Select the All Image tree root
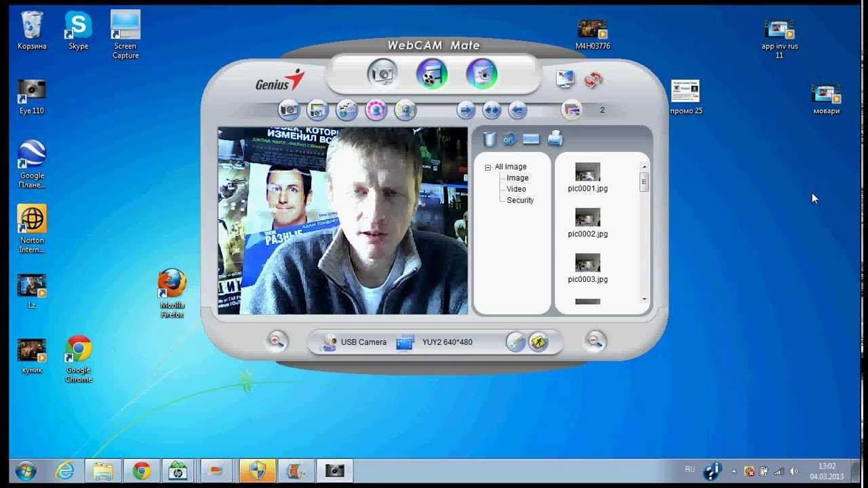Image resolution: width=868 pixels, height=488 pixels. point(511,167)
